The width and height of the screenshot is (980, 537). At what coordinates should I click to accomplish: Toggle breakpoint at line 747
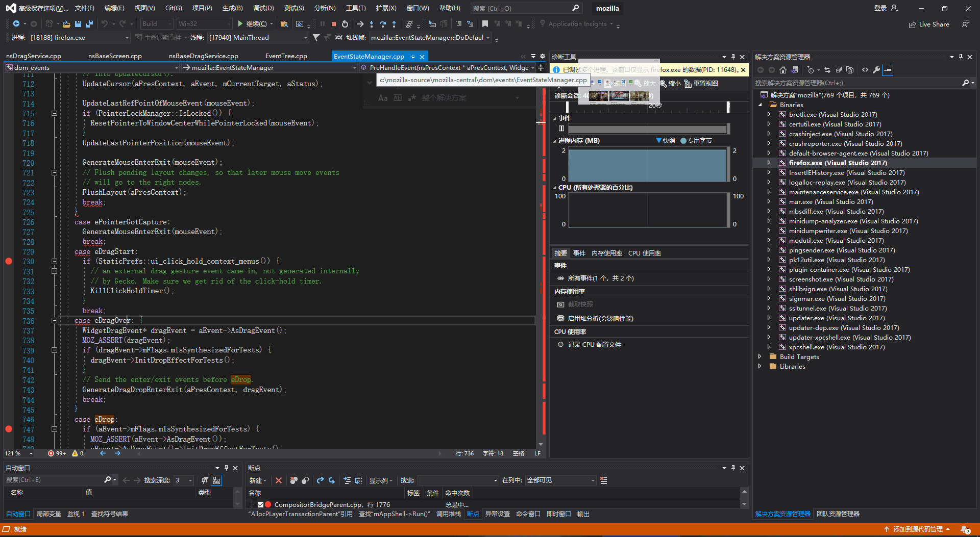pyautogui.click(x=9, y=429)
